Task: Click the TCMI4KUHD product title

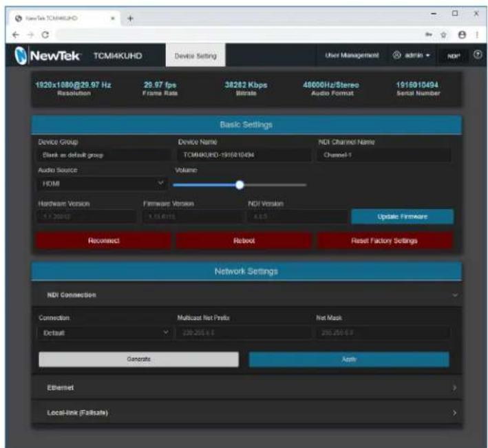Action: (x=118, y=56)
